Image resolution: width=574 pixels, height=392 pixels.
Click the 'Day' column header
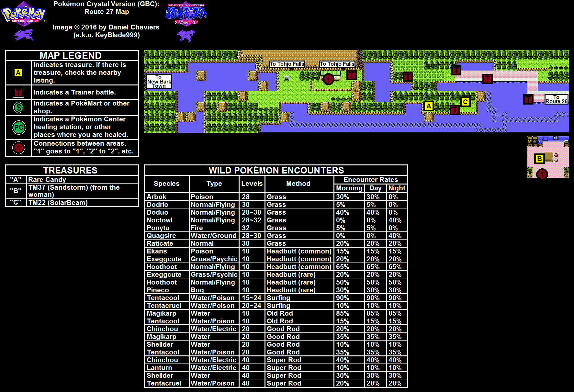375,188
